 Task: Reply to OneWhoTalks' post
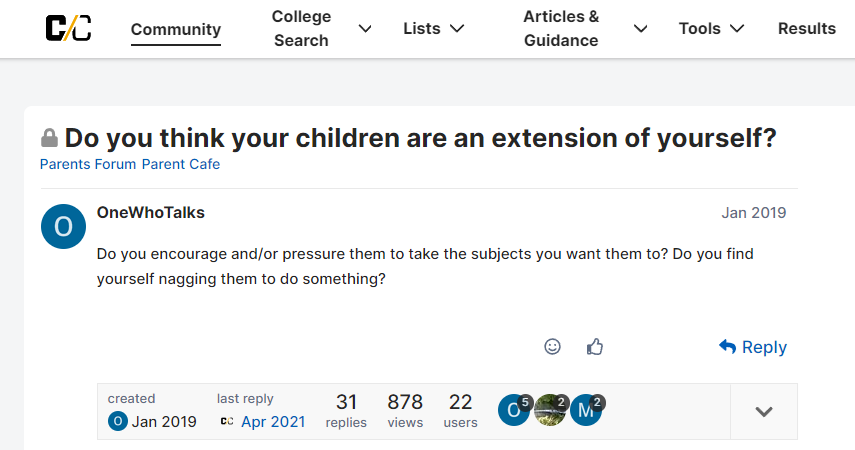[753, 347]
